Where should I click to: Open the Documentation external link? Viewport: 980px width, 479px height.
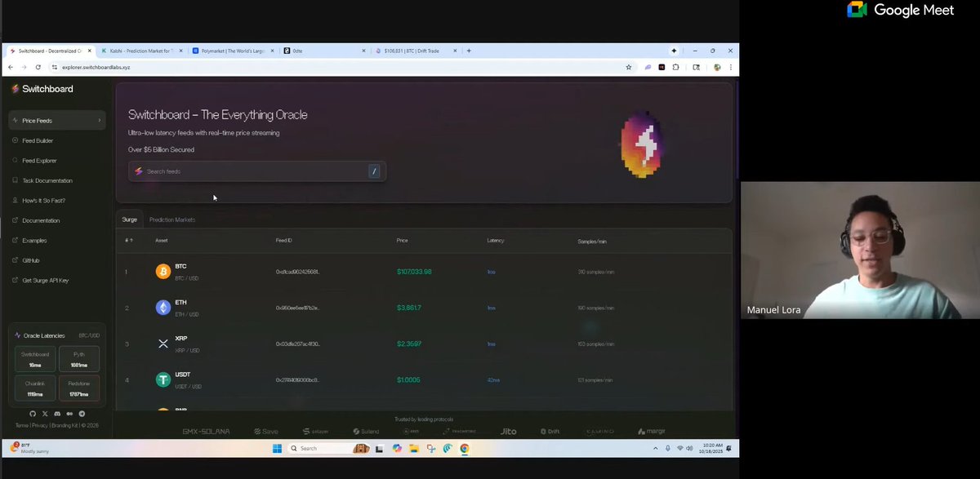coord(41,220)
